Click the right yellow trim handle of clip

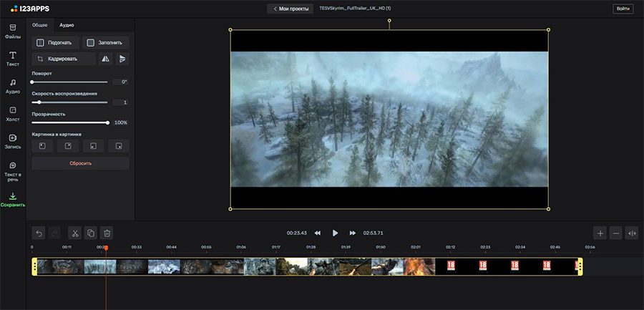coord(580,266)
